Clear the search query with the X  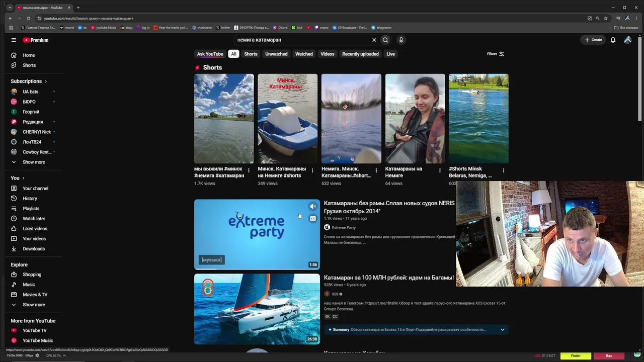[x=374, y=40]
